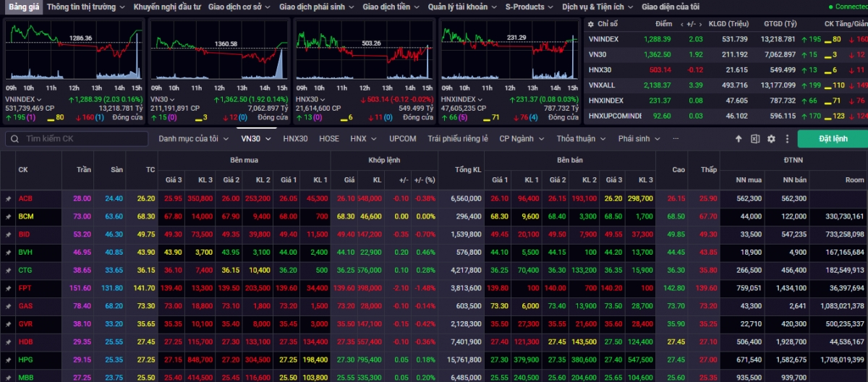Open Giao diện của tôi
The width and height of the screenshot is (868, 382).
tap(670, 7)
